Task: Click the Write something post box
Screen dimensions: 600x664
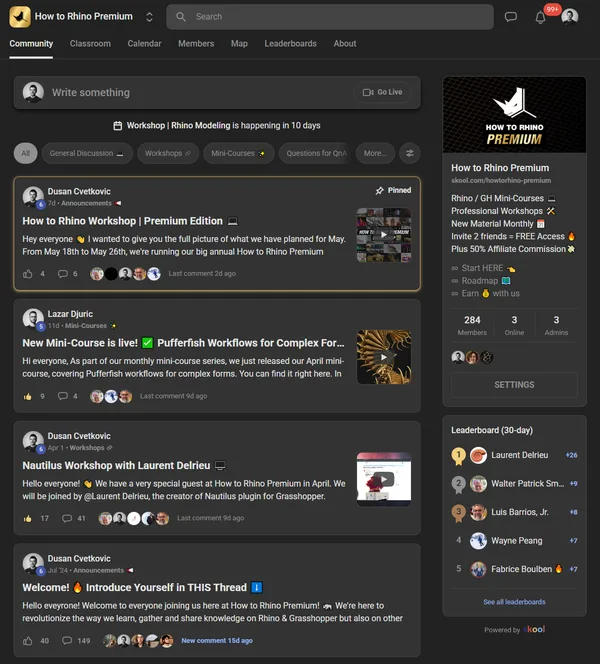Action: (217, 93)
